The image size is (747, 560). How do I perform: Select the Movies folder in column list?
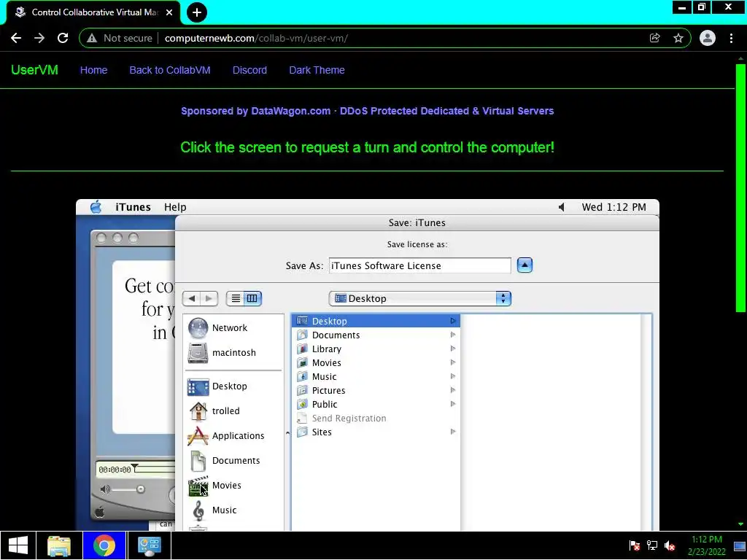(x=376, y=362)
